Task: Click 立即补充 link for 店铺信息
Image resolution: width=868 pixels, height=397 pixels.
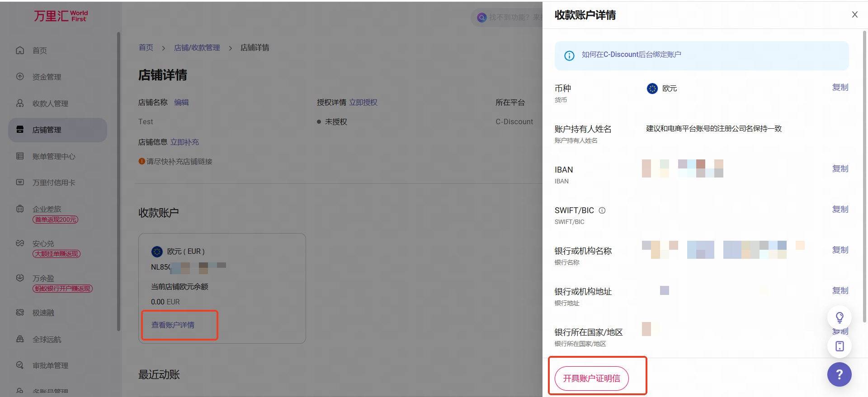Action: click(184, 142)
